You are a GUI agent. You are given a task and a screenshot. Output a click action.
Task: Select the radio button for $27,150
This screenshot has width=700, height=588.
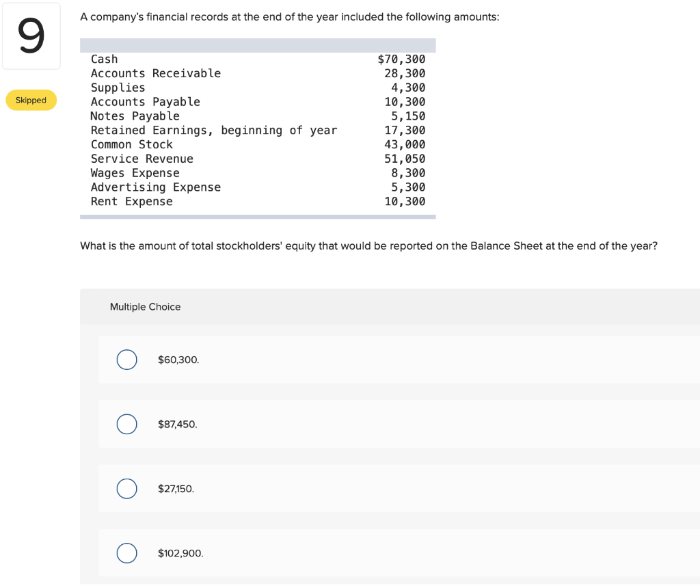[x=126, y=488]
